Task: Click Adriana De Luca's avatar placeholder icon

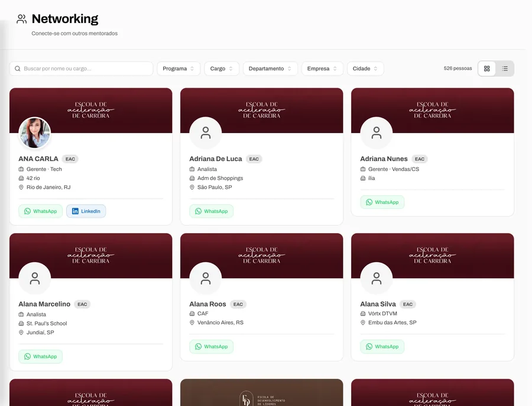Action: pos(206,133)
